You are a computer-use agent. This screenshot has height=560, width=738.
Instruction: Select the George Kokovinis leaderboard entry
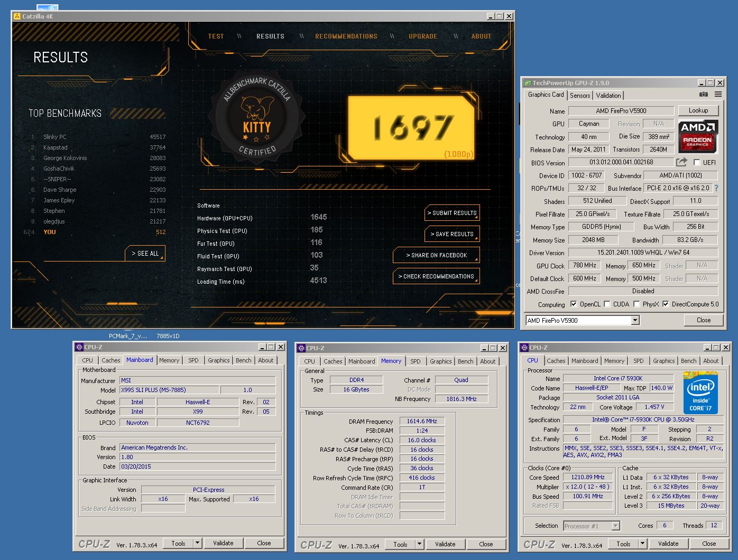coord(98,158)
